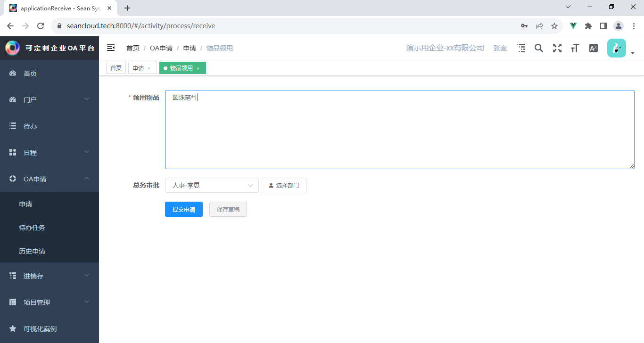Open the language translation icon
644x343 pixels.
coord(594,48)
